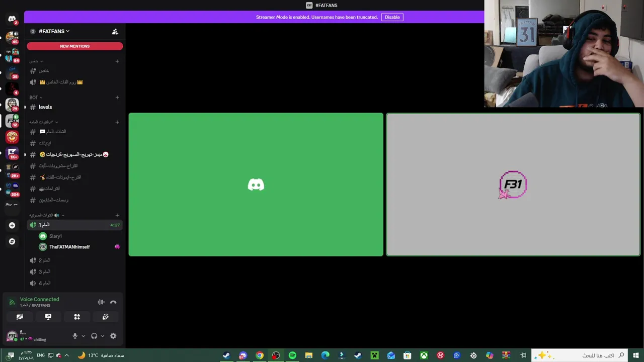Open the الشات-العام text channel

point(74,132)
